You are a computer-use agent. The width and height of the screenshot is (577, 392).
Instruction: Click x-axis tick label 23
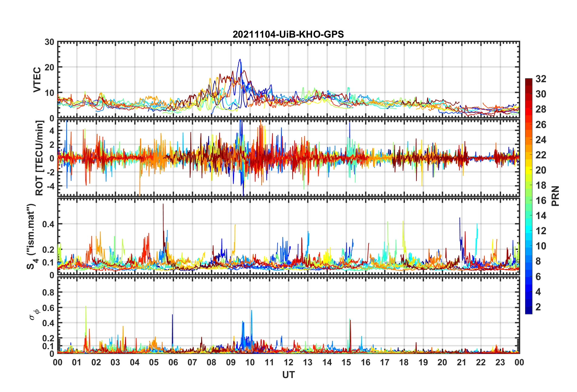coord(500,362)
